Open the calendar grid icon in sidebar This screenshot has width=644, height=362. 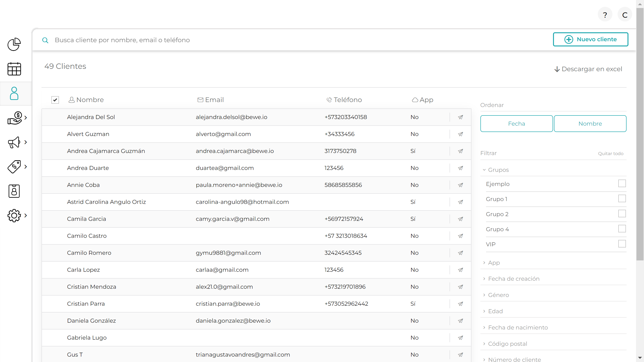(14, 69)
